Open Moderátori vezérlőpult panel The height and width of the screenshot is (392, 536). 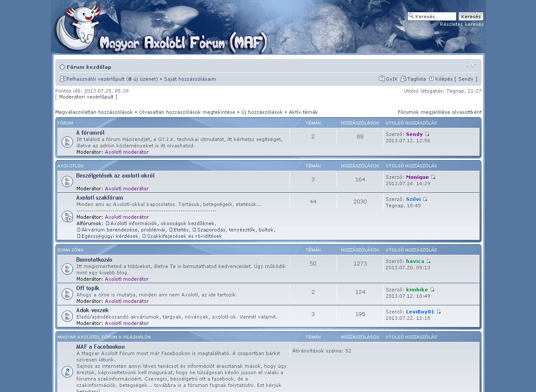86,97
